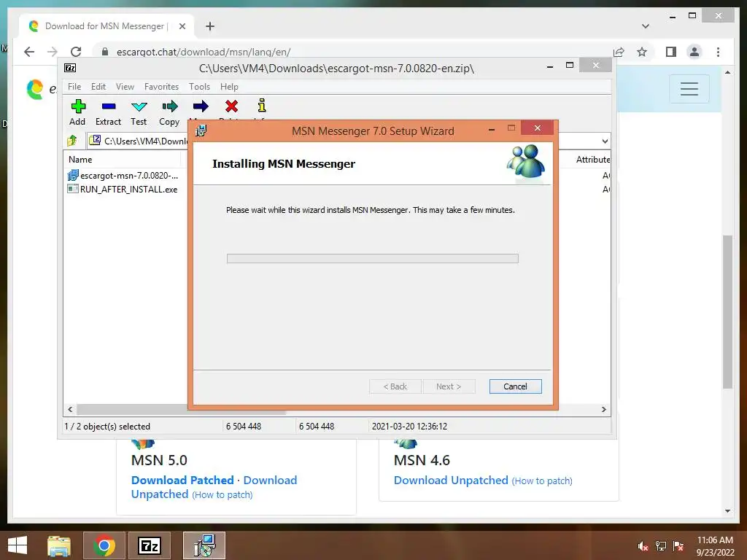747x560 pixels.
Task: Click the installation progress bar
Action: pyautogui.click(x=373, y=259)
